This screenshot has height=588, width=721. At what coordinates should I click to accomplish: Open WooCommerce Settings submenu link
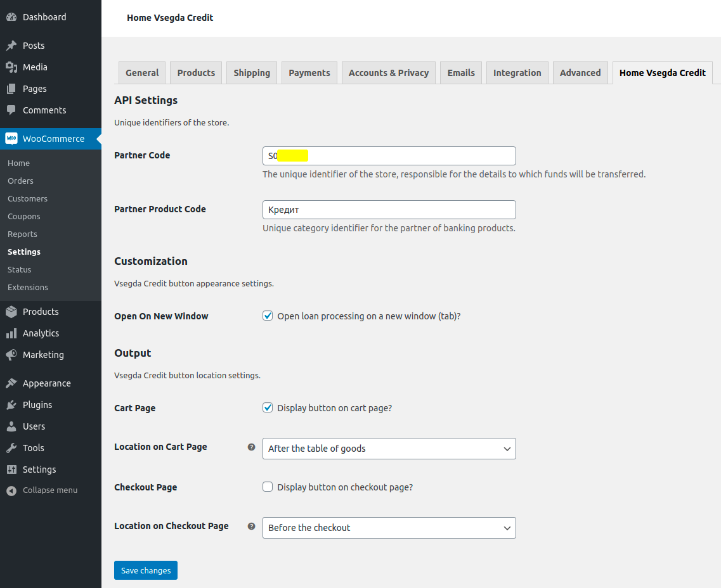click(24, 252)
